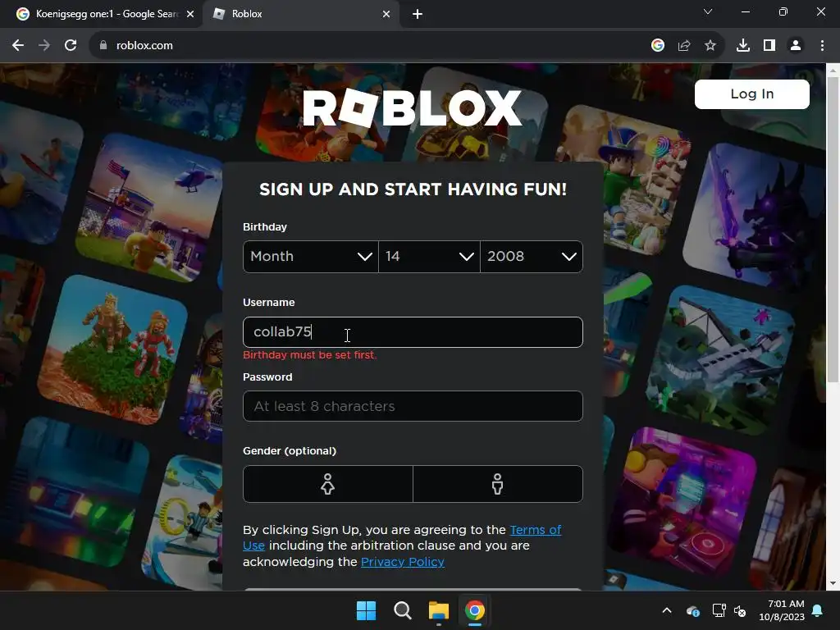The height and width of the screenshot is (630, 840).
Task: Open the Windows Start menu
Action: click(x=367, y=610)
